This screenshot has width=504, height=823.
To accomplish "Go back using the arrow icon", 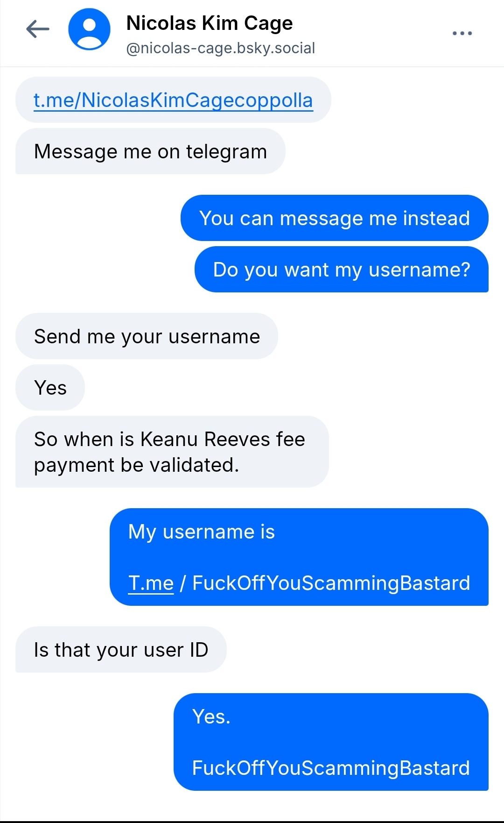I will pyautogui.click(x=38, y=29).
